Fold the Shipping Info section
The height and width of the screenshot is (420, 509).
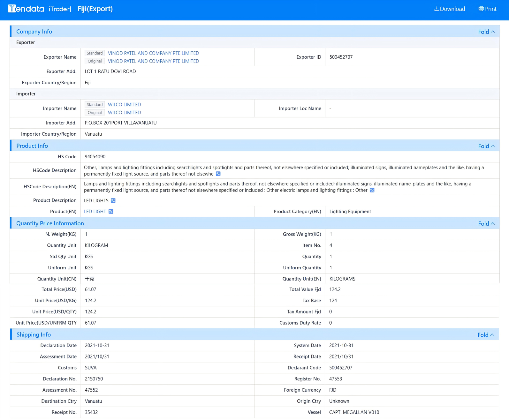[486, 335]
